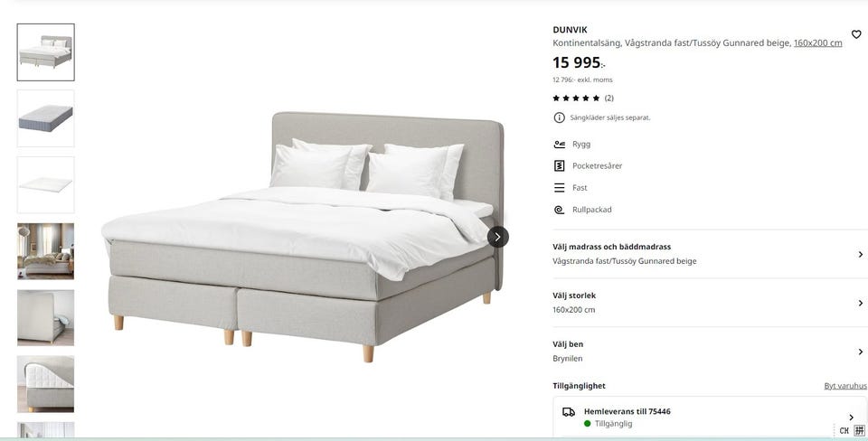Follow the 160x200 cm size link
The image size is (868, 441).
817,43
